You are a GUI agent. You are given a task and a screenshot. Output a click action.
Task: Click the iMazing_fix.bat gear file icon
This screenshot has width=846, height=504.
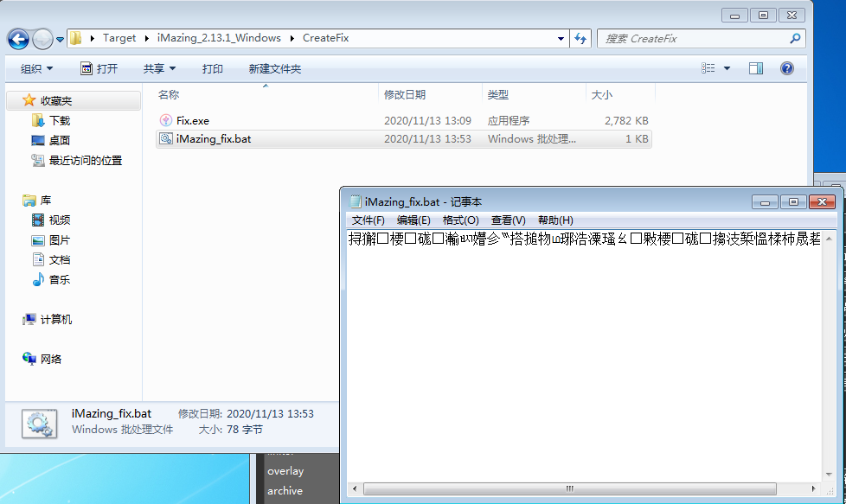(165, 138)
